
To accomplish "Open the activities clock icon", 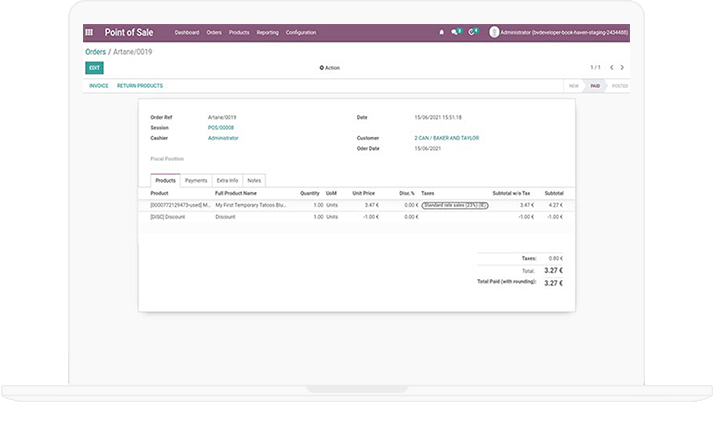I will [x=472, y=32].
